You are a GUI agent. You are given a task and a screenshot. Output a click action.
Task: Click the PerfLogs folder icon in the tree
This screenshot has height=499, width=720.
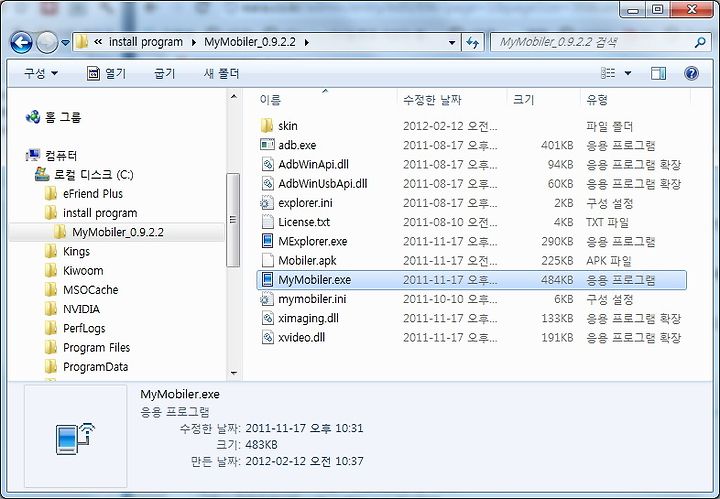[51, 328]
